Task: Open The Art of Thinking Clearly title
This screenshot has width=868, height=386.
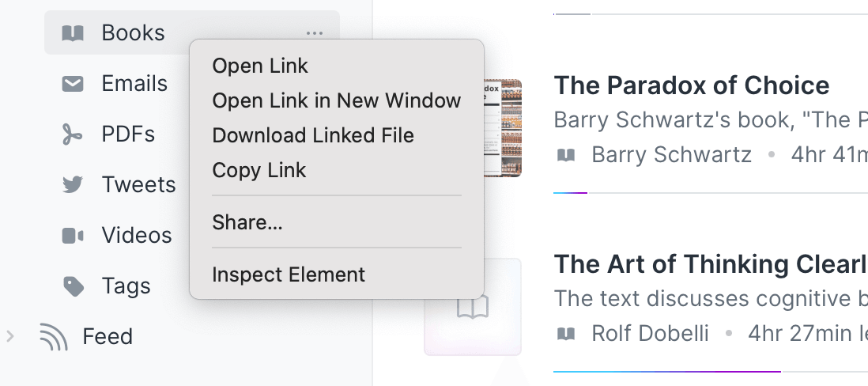Action: [x=711, y=263]
